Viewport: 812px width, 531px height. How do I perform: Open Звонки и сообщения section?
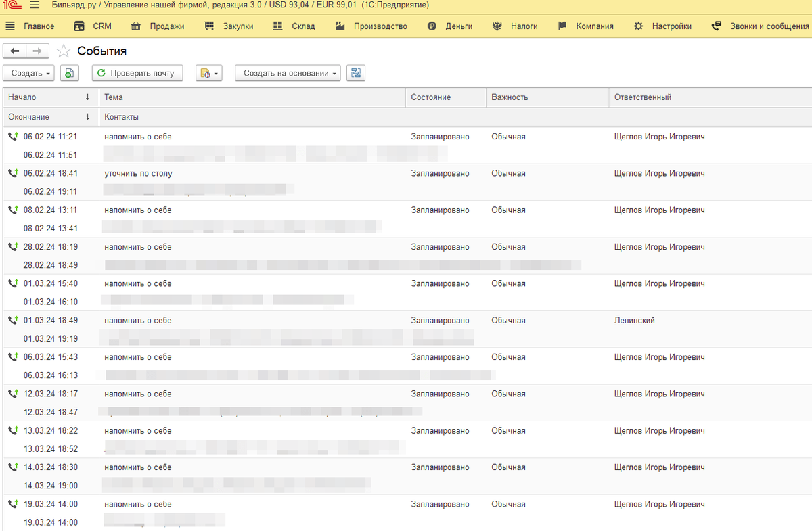(x=761, y=26)
